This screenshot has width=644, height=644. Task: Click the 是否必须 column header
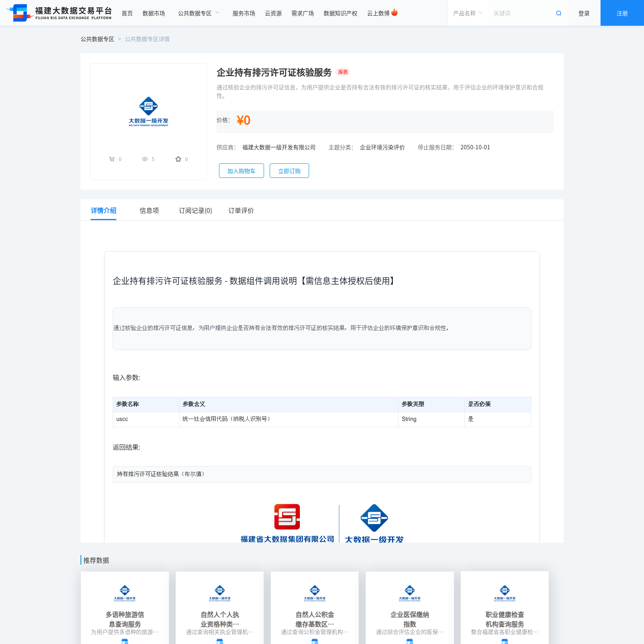coord(498,404)
